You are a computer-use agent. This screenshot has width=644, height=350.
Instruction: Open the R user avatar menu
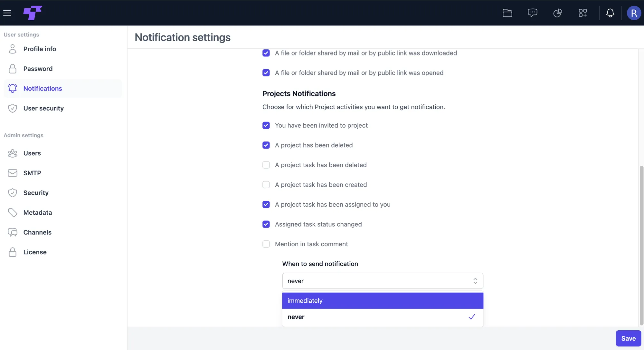[x=634, y=13]
